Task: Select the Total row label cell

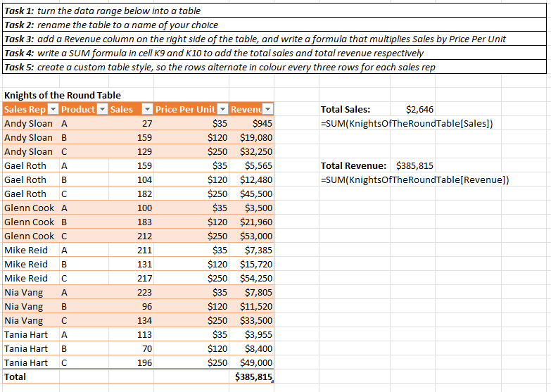Action: tap(31, 377)
